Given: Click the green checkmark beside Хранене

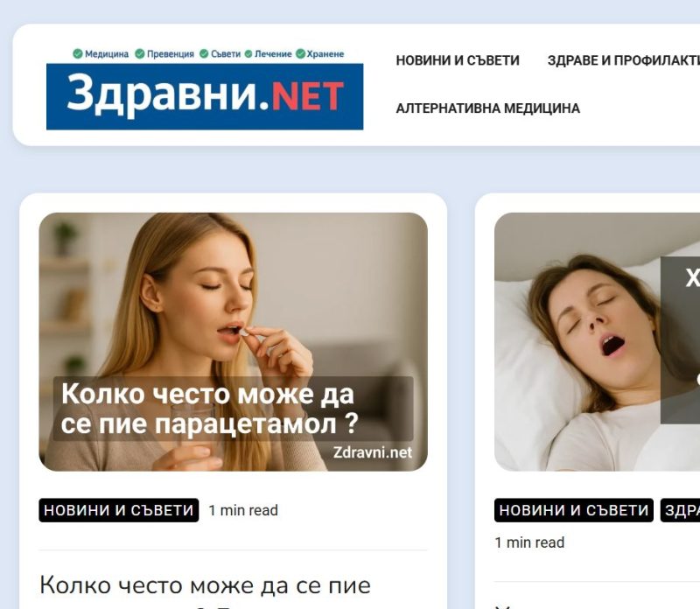Looking at the screenshot, I should 300,54.
